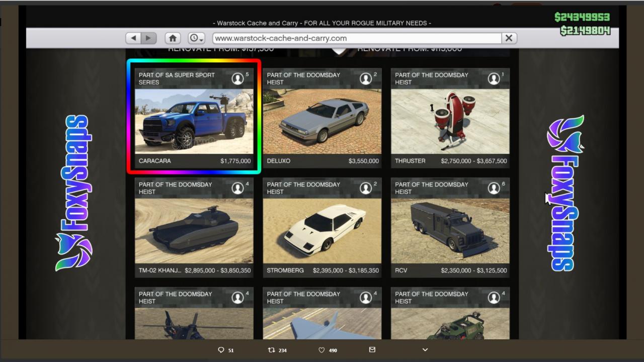Click 'Part of SA Super Sport Series' header
This screenshot has width=644, height=362.
tap(177, 78)
